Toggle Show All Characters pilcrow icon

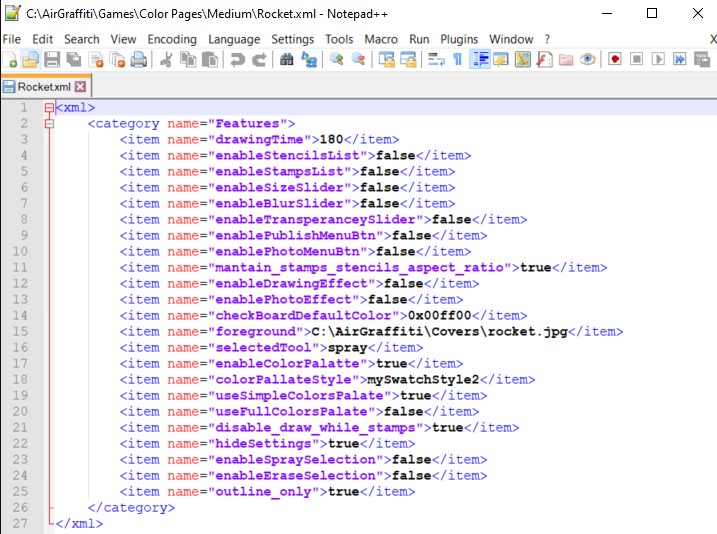457,59
